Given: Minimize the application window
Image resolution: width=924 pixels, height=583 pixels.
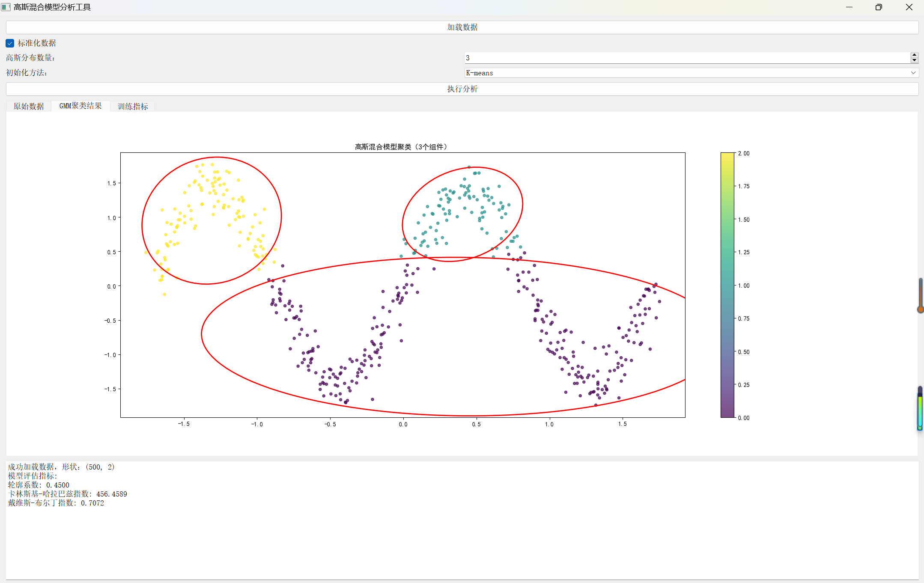Looking at the screenshot, I should (849, 7).
